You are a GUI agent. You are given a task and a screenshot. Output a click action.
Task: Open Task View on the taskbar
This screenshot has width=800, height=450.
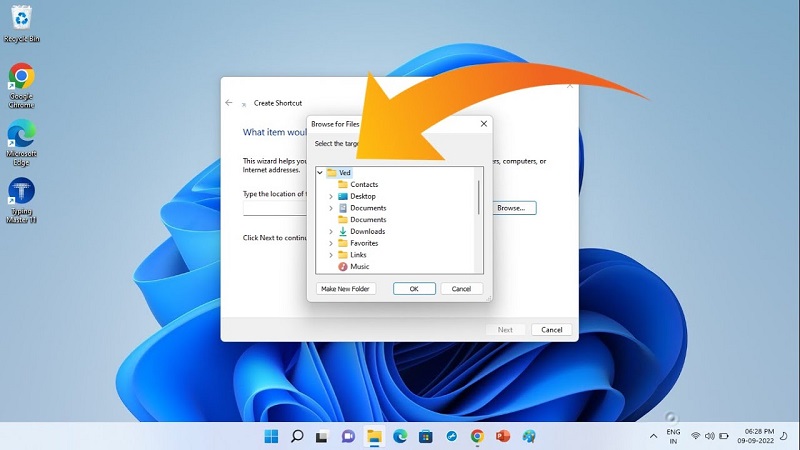[321, 437]
